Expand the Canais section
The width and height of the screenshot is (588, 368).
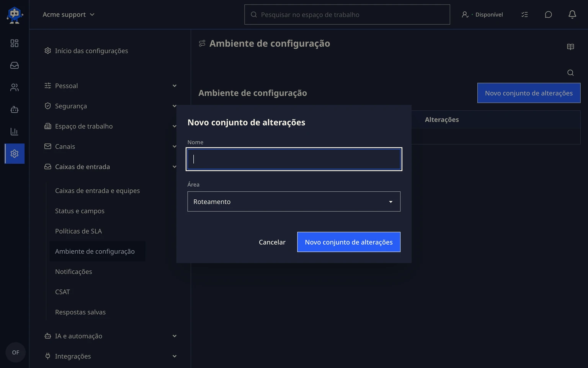(111, 146)
